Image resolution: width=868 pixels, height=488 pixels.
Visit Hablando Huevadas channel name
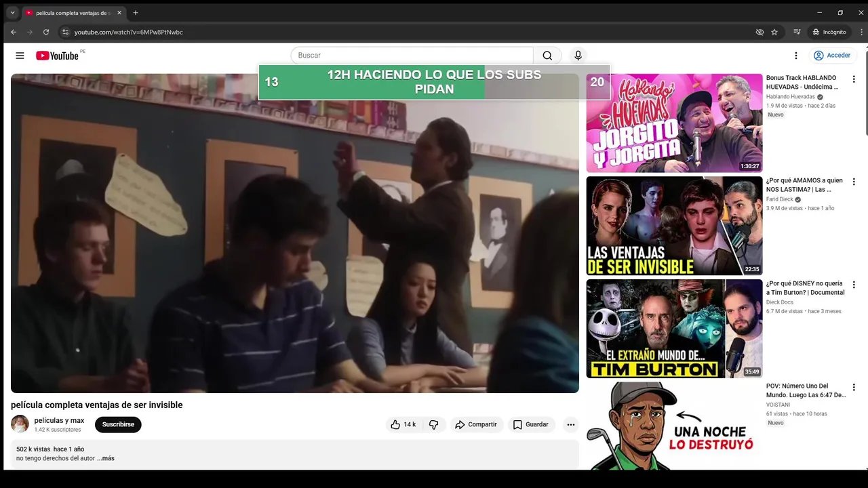pos(790,97)
